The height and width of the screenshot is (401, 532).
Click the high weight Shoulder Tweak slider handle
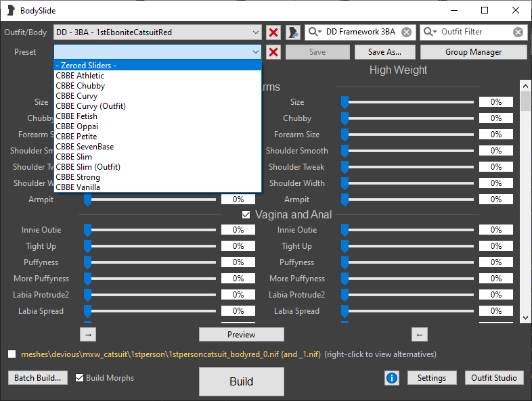click(345, 167)
